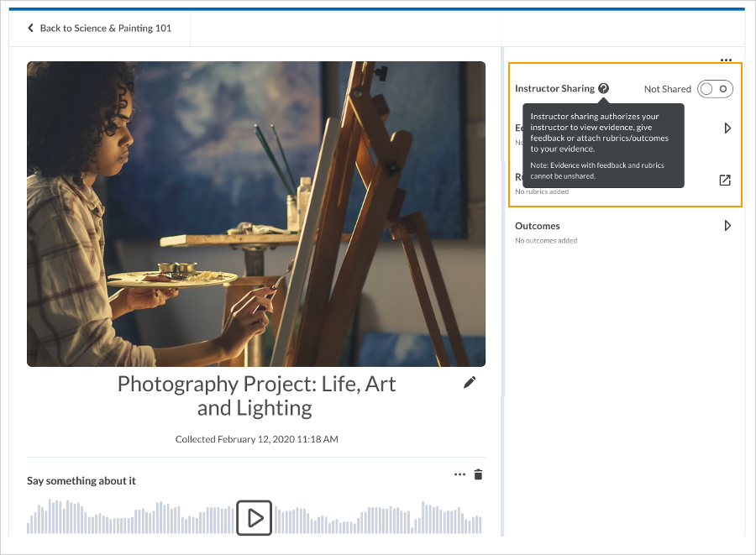Open the evidence options ellipsis menu
The width and height of the screenshot is (756, 555).
point(726,60)
